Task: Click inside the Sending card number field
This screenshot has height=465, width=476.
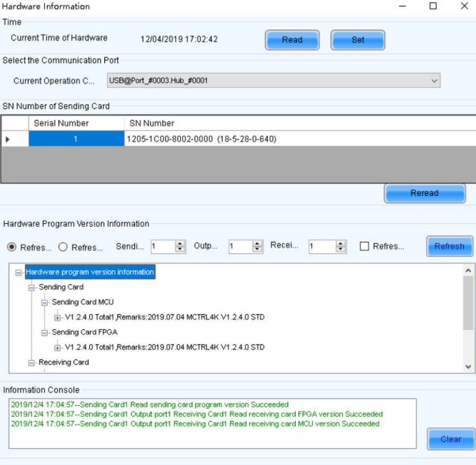Action: click(162, 247)
